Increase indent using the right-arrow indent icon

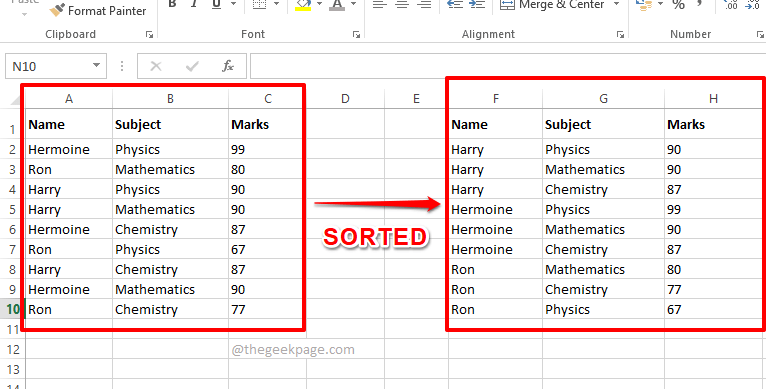tap(476, 4)
